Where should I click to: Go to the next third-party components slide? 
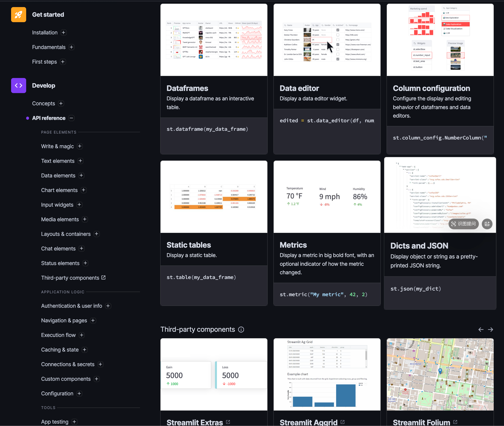click(x=491, y=329)
